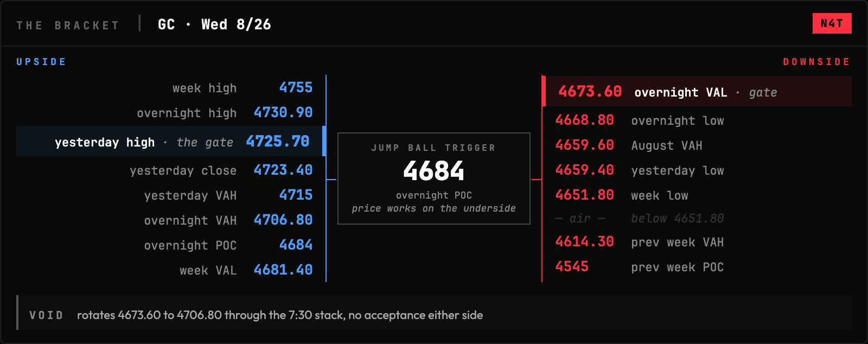Click the VOID rotation note bar
The image size is (868, 344).
coord(434,313)
